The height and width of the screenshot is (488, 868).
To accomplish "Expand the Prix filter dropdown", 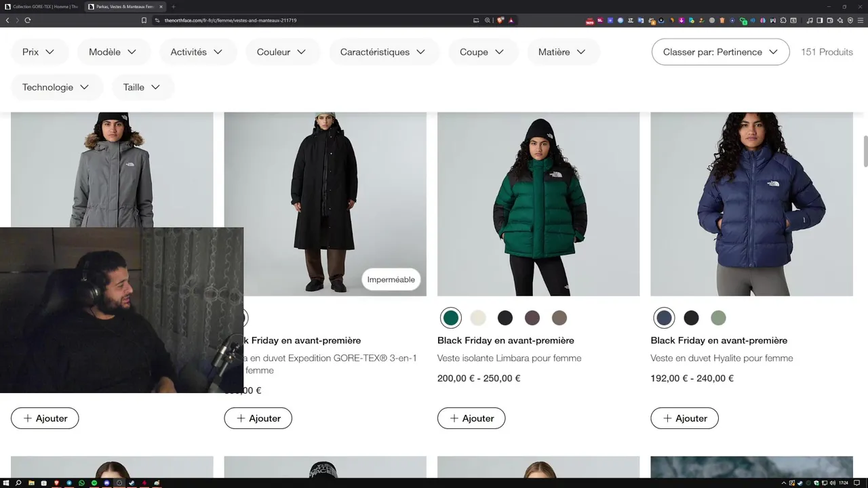I will (40, 52).
